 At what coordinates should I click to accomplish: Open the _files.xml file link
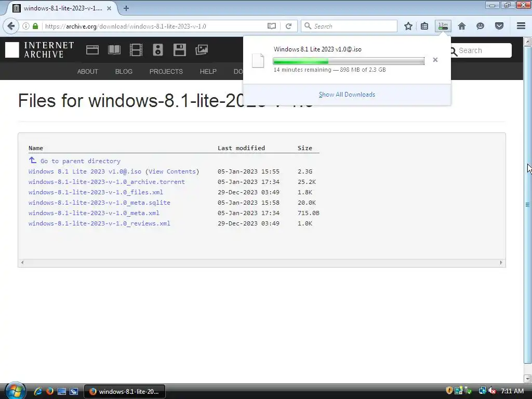(x=96, y=192)
